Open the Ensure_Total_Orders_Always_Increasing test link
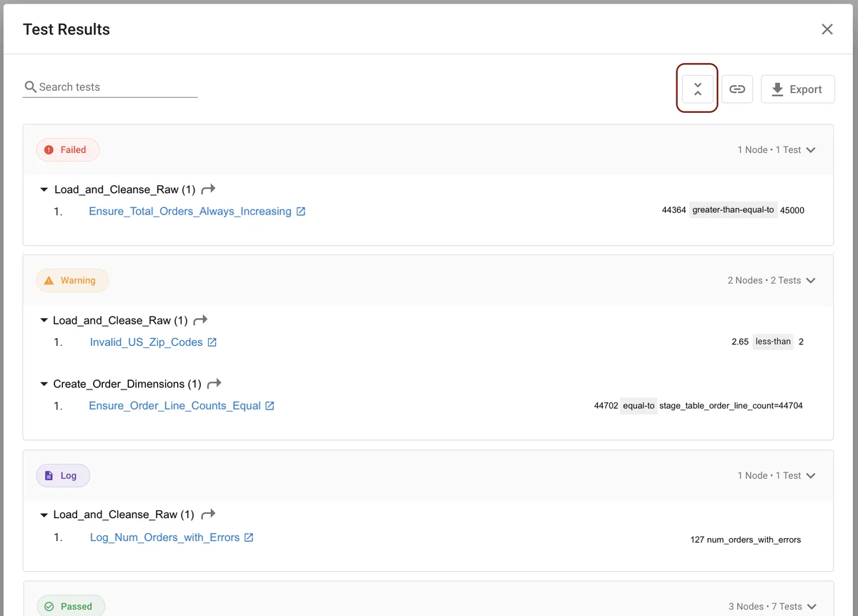This screenshot has height=616, width=858. (189, 212)
